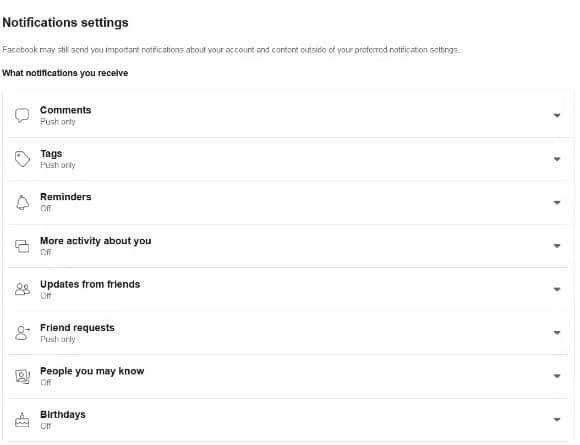The width and height of the screenshot is (580, 445).
Task: Expand the Comments dropdown arrow
Action: point(557,115)
